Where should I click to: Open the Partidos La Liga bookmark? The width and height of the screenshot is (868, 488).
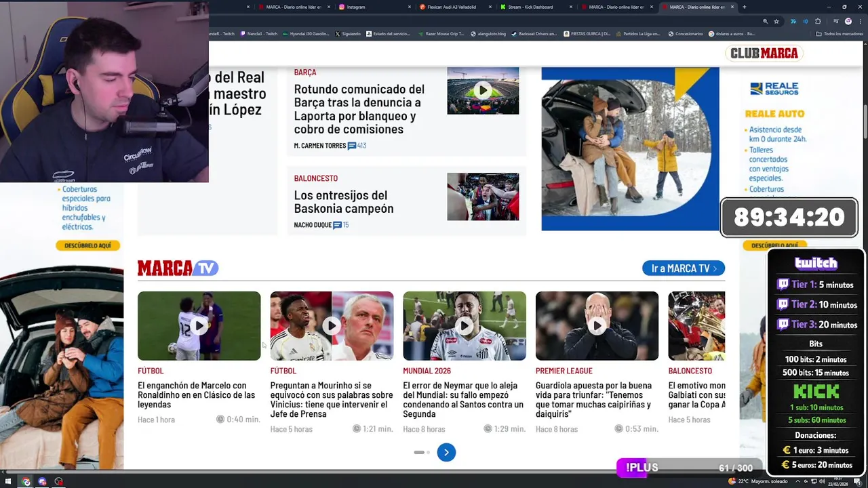[x=638, y=33]
